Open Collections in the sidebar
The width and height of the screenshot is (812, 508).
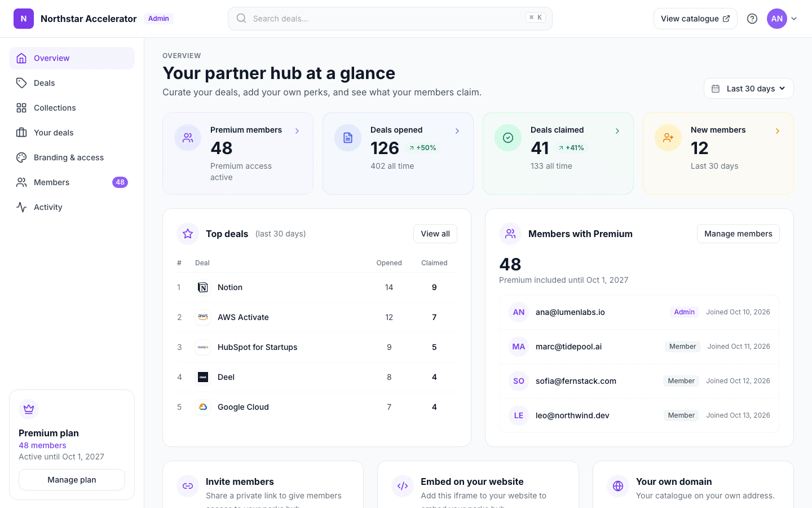coord(72,108)
